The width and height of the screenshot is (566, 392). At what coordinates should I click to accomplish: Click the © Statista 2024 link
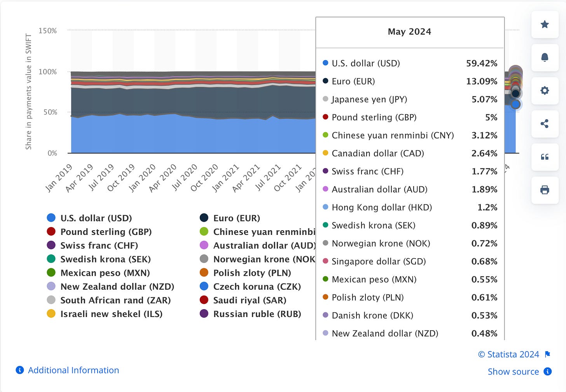[x=508, y=354]
